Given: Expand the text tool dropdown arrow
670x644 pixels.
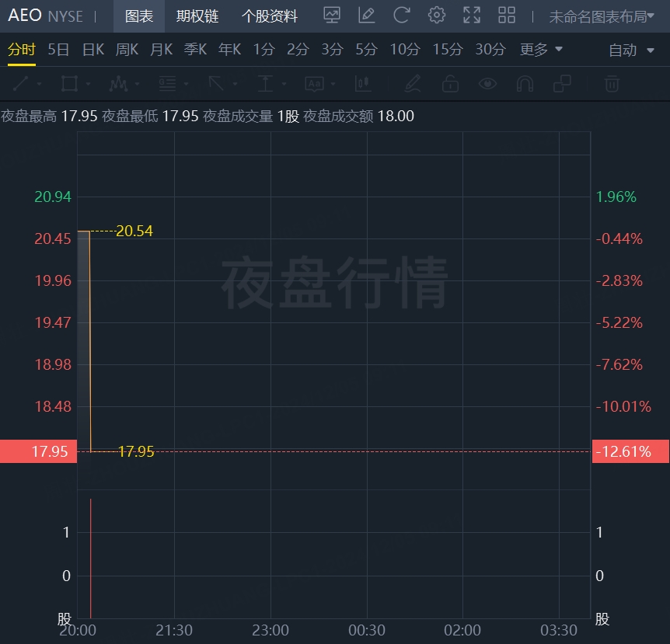Looking at the screenshot, I should [x=333, y=84].
